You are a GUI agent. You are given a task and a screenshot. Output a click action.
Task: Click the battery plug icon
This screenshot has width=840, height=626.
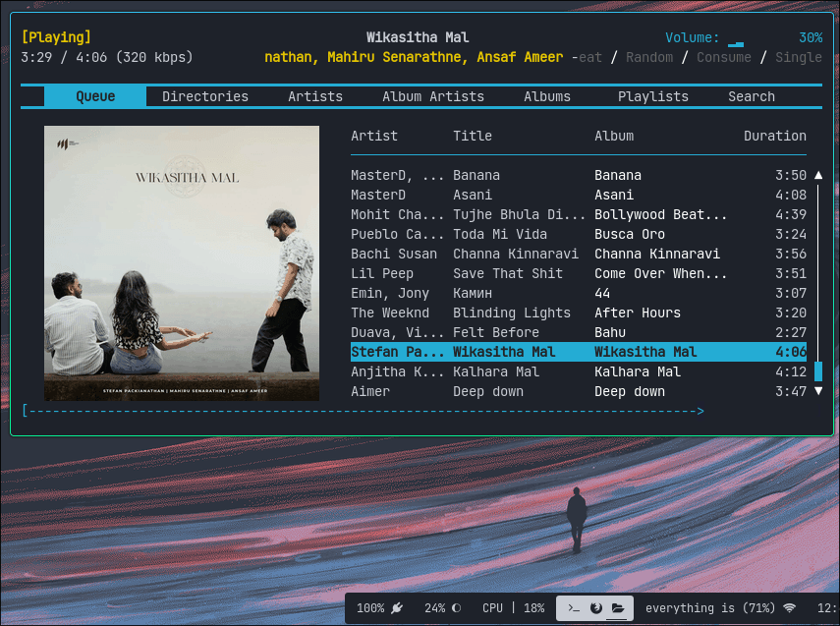point(396,608)
